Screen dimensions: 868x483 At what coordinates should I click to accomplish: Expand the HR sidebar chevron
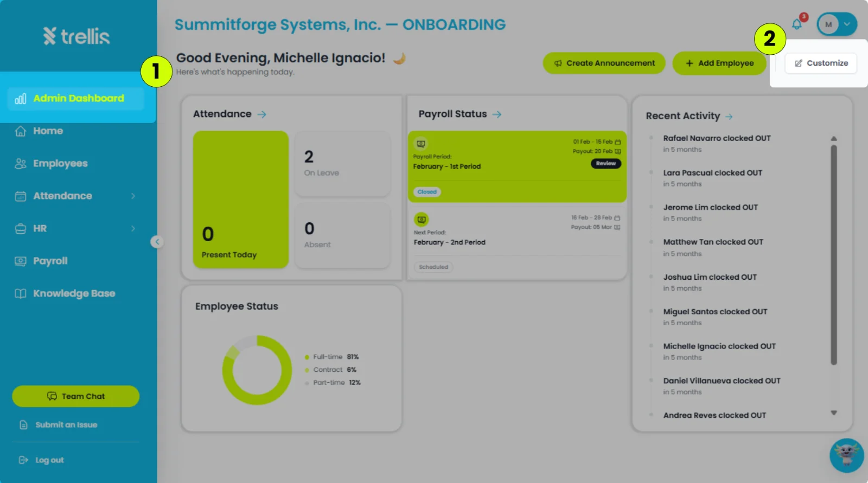(x=133, y=228)
